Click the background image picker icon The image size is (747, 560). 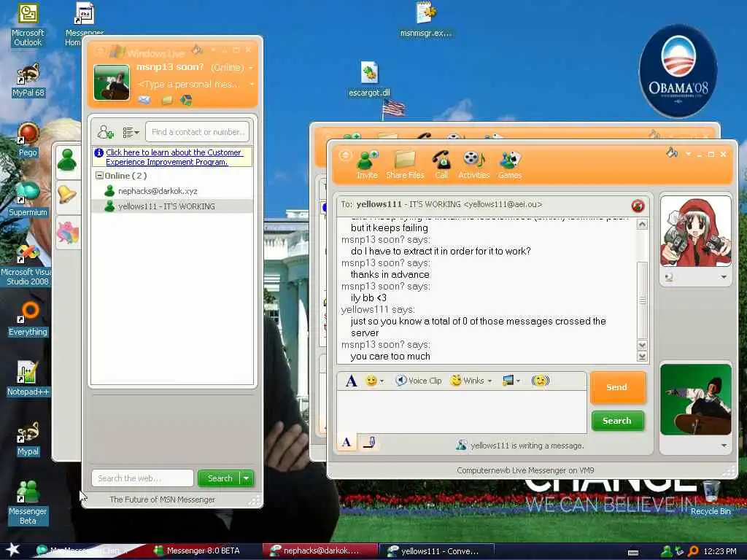508,381
